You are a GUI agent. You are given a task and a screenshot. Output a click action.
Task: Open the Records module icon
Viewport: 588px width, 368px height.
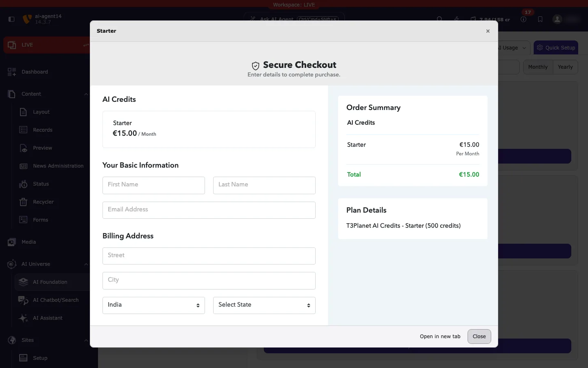pyautogui.click(x=23, y=130)
